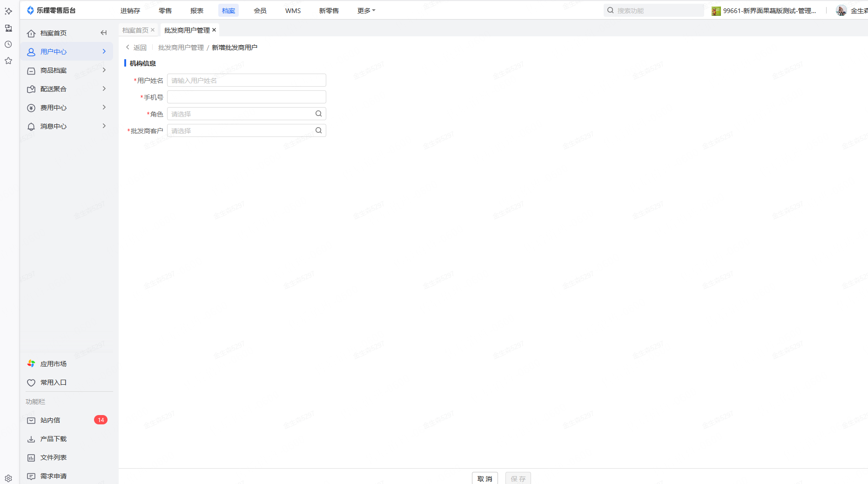Expand the 商品档案 chevron
868x484 pixels.
(x=104, y=70)
